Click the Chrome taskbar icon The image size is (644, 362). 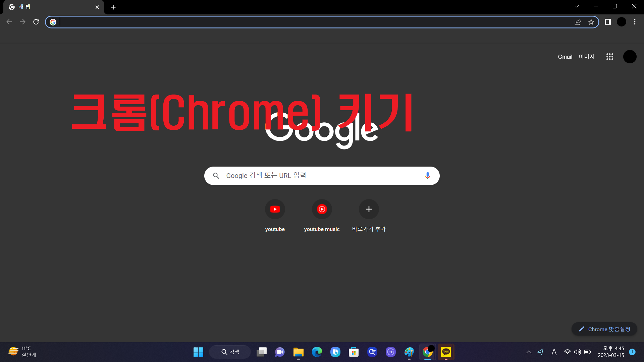pos(427,352)
